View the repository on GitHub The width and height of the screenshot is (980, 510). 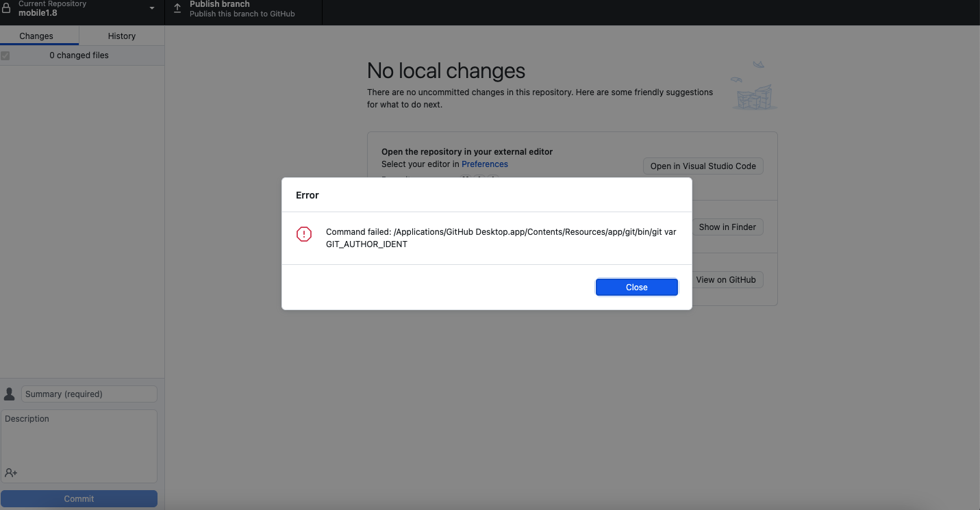coord(727,279)
